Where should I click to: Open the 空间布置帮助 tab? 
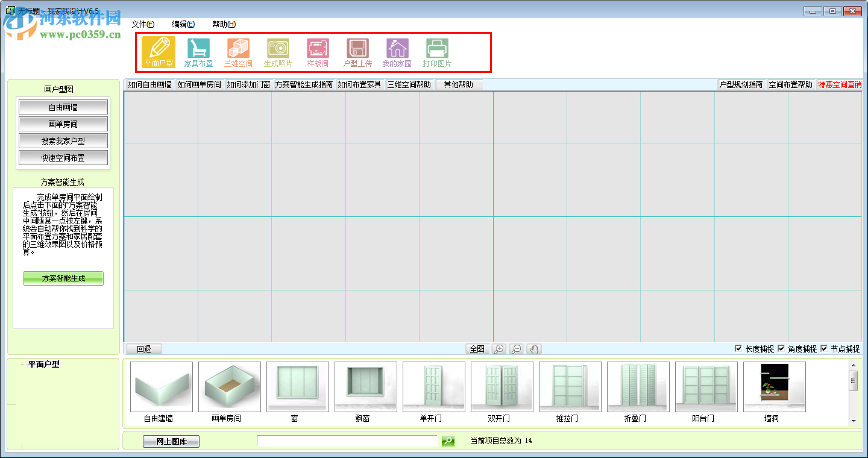[790, 84]
